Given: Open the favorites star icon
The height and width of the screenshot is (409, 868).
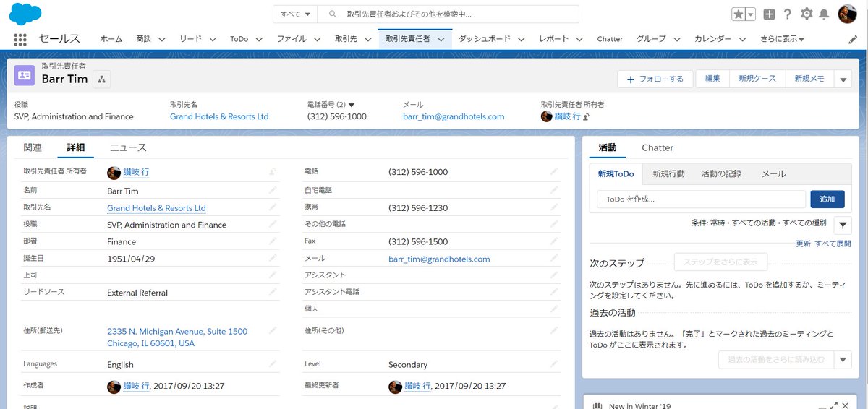Looking at the screenshot, I should (x=738, y=14).
